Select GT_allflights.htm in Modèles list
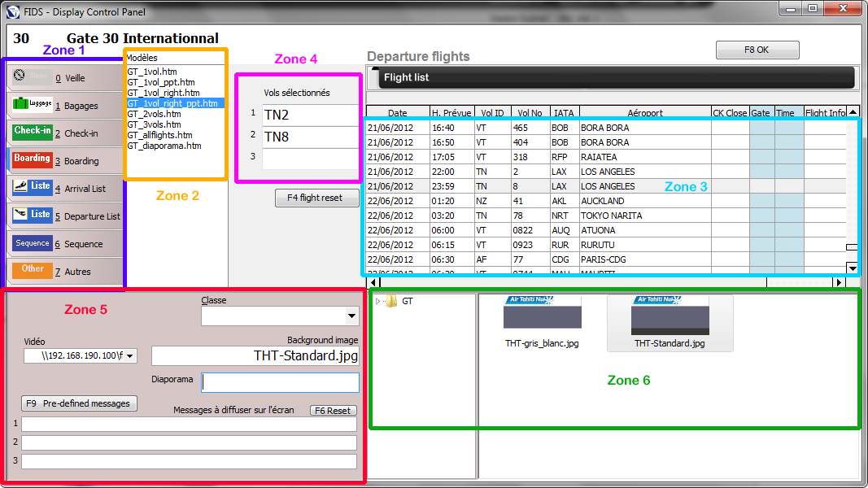The height and width of the screenshot is (488, 868). (159, 135)
